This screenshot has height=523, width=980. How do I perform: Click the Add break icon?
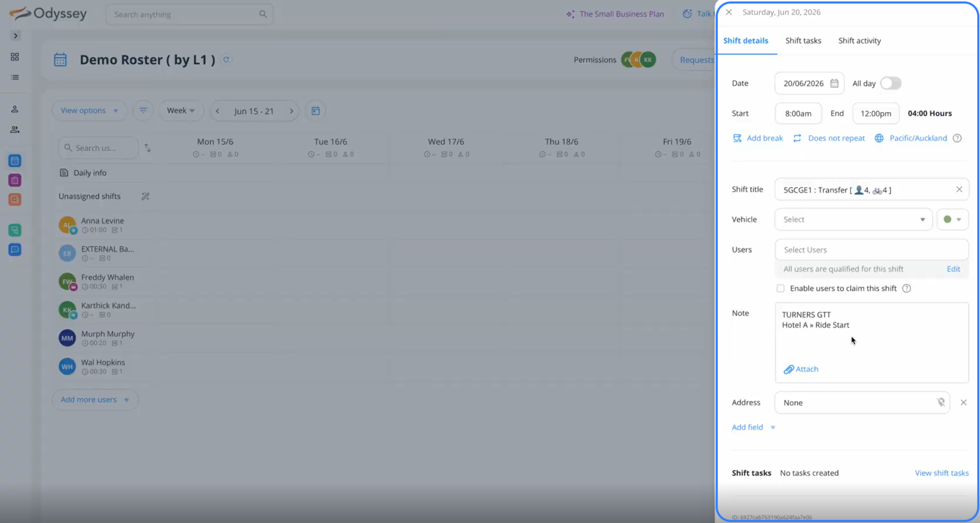pyautogui.click(x=737, y=138)
